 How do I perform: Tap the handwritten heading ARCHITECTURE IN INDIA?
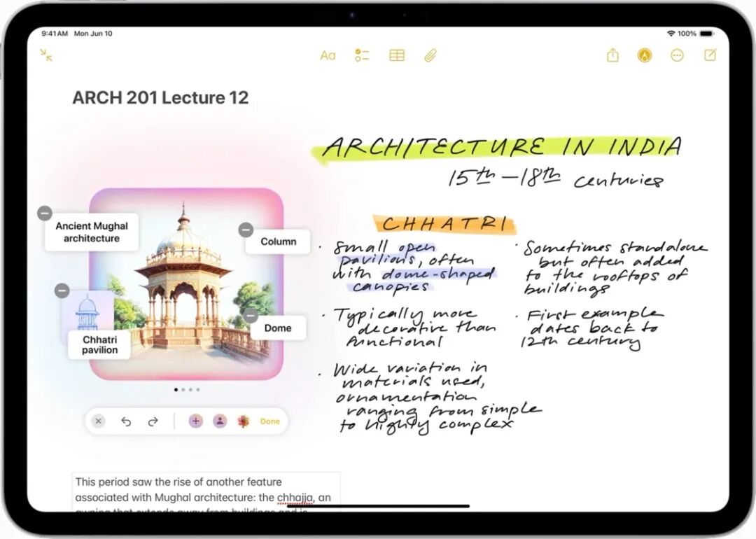[x=501, y=146]
